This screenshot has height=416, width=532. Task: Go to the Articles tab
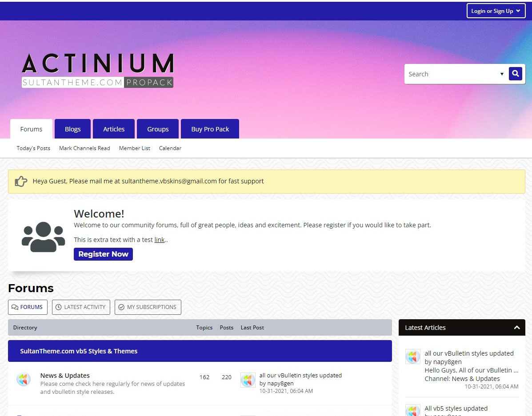tap(114, 129)
